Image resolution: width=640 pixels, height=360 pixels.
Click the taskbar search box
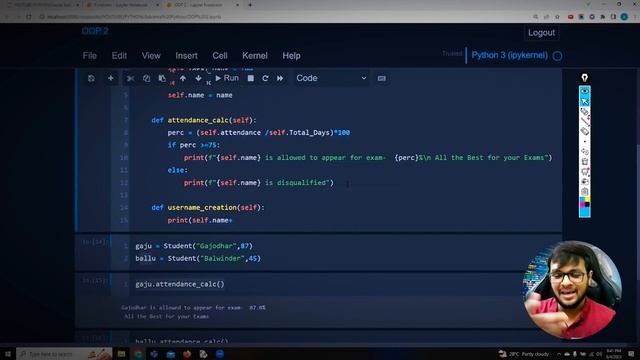click(64, 354)
